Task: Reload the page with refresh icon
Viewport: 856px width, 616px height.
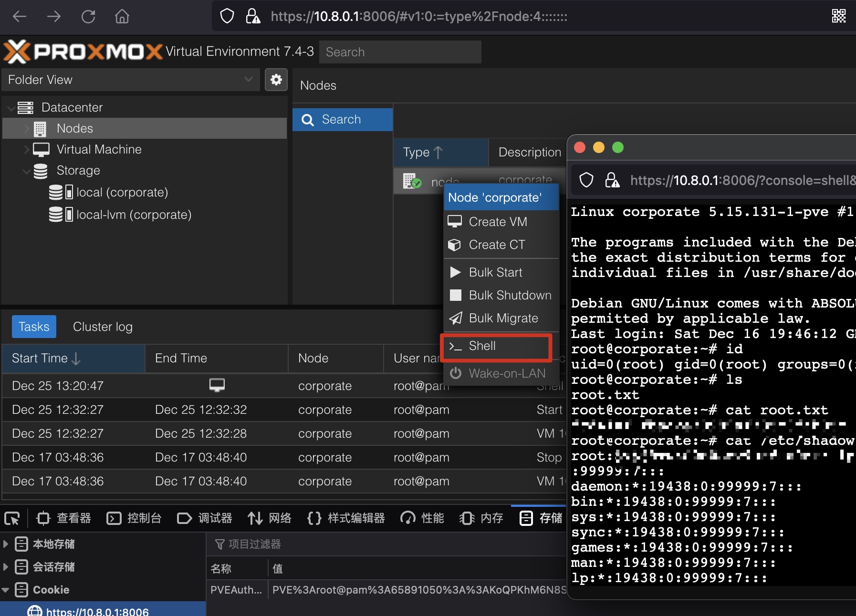Action: (88, 17)
